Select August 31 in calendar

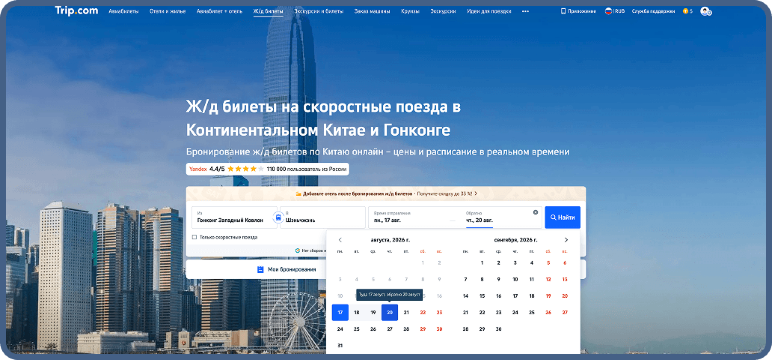tap(340, 346)
